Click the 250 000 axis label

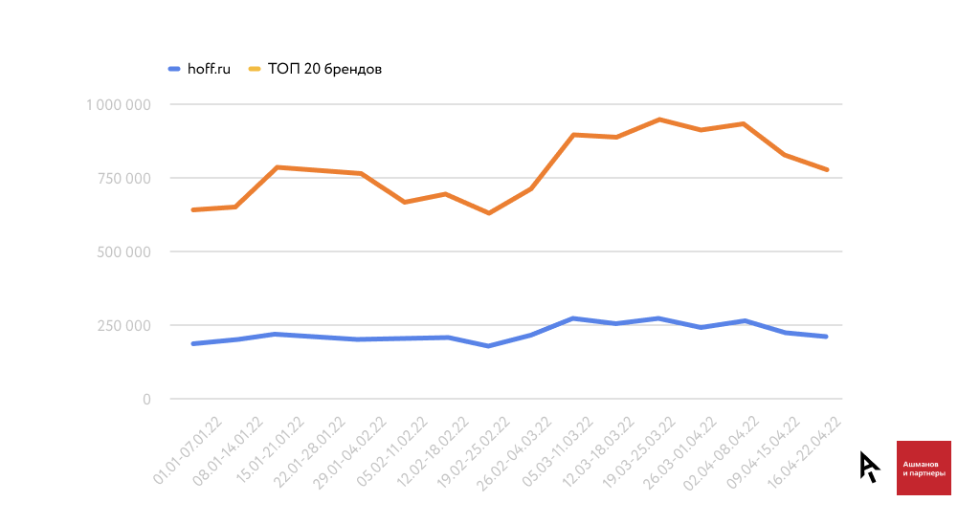[123, 325]
